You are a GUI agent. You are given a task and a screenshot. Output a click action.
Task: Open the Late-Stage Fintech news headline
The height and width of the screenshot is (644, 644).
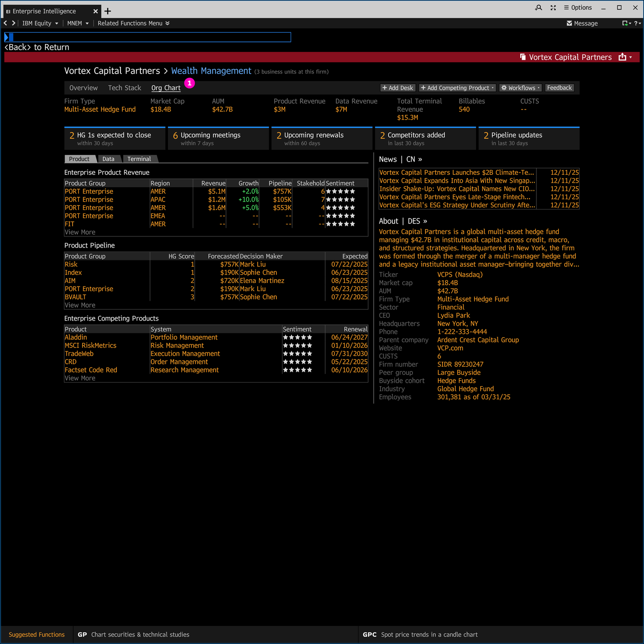click(x=455, y=197)
